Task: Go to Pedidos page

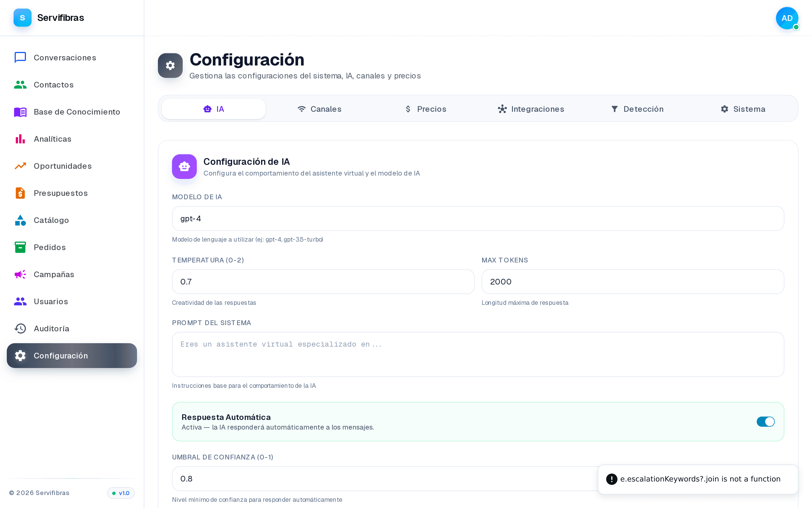Action: (72, 247)
